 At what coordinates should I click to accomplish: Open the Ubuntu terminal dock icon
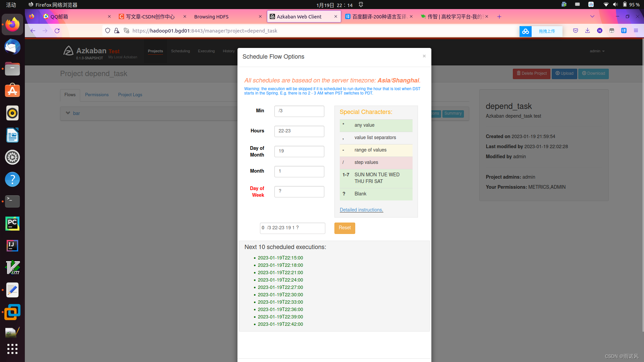12,201
